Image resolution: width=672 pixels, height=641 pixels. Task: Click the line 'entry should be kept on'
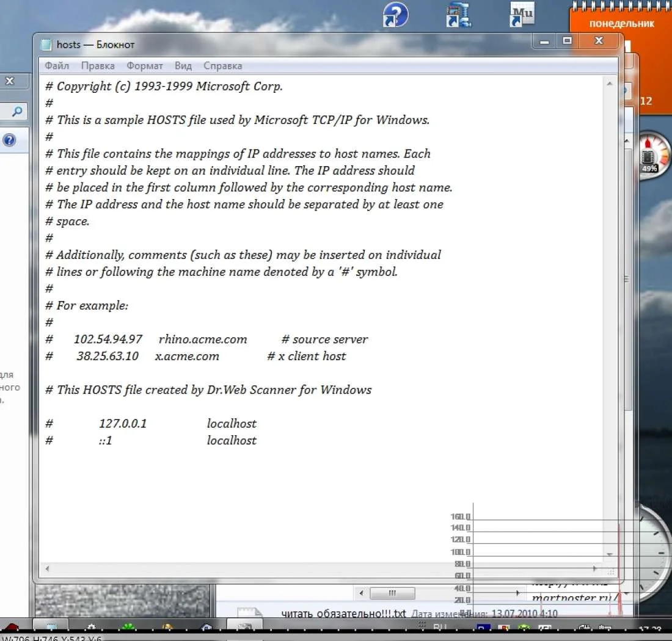230,170
